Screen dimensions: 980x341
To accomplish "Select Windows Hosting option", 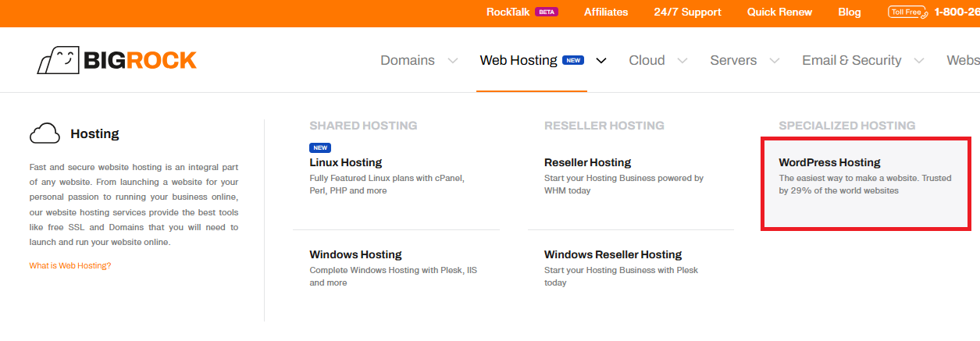I will (355, 254).
